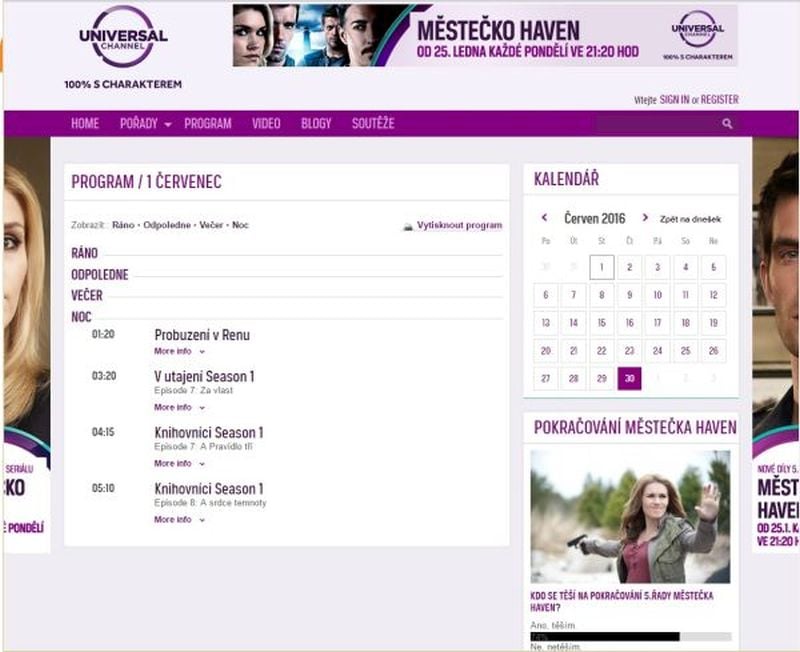
Task: Select day 21 in the calendar
Action: [x=573, y=351]
